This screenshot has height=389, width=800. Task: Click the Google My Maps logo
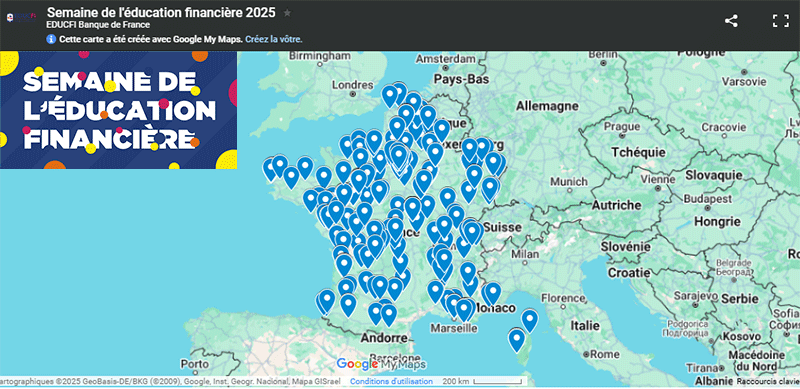[381, 364]
